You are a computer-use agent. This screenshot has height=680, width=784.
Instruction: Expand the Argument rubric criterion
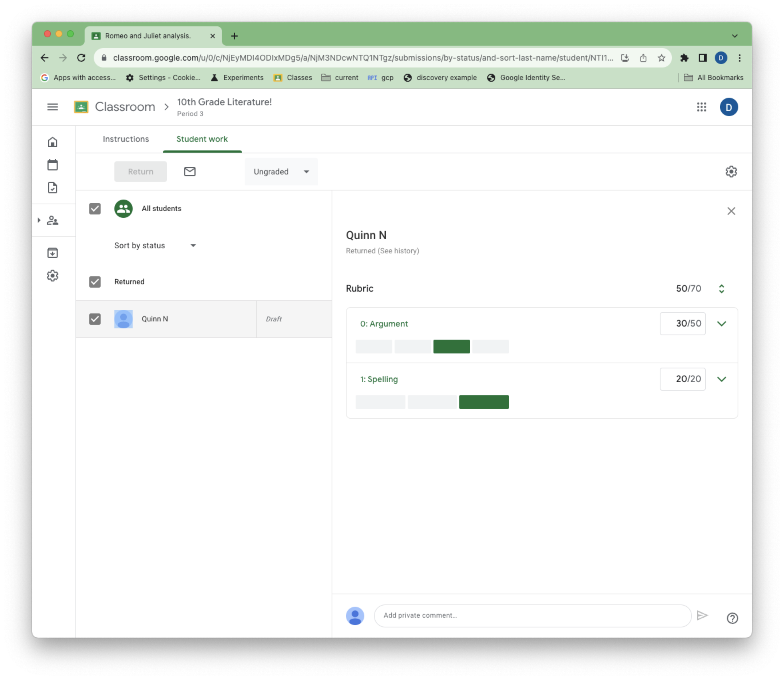pyautogui.click(x=721, y=323)
